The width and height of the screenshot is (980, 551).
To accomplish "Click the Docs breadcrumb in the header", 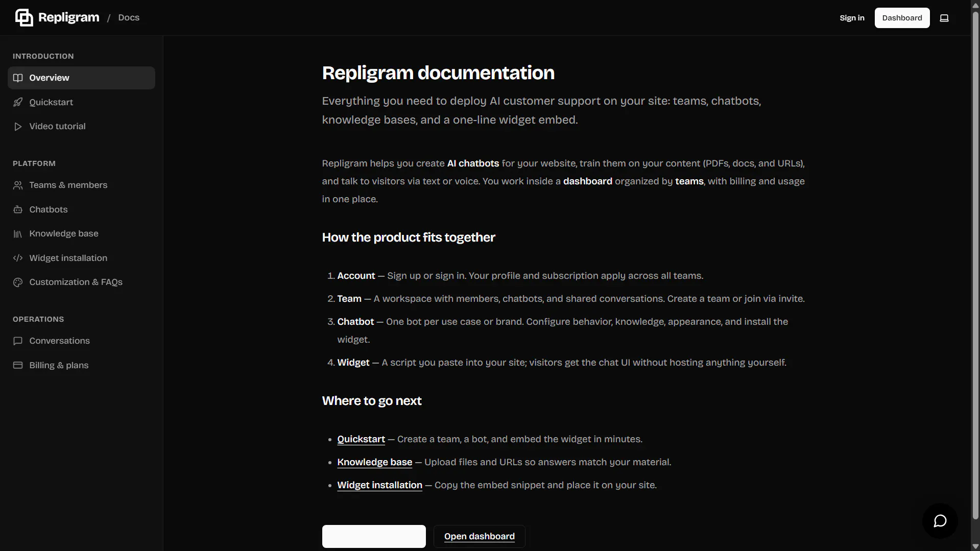I will [x=129, y=17].
